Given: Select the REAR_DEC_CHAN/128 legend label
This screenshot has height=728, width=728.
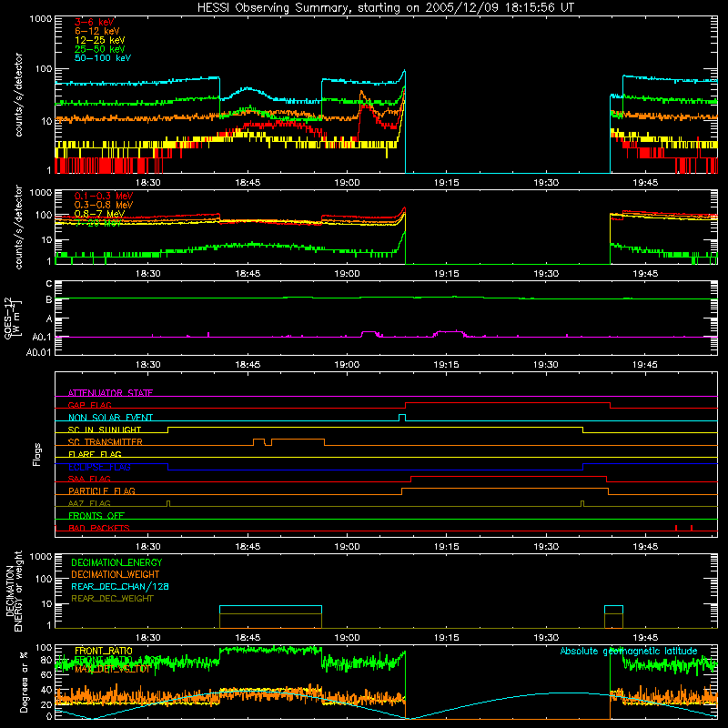Looking at the screenshot, I should (x=120, y=586).
